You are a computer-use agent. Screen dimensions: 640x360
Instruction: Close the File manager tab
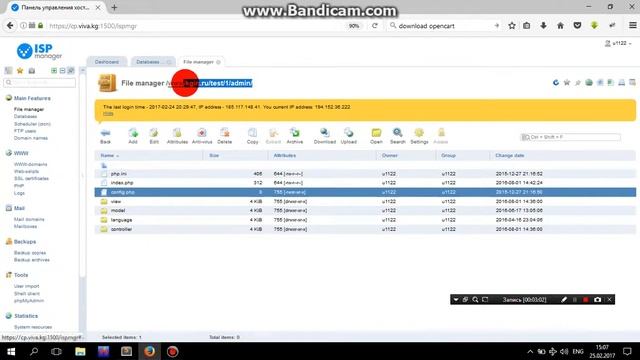tap(218, 62)
